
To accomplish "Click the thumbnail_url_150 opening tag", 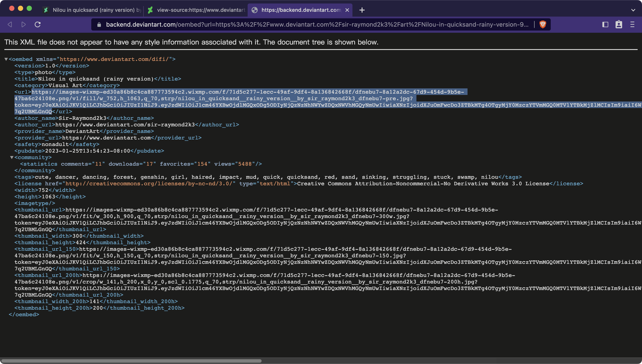I will (47, 249).
